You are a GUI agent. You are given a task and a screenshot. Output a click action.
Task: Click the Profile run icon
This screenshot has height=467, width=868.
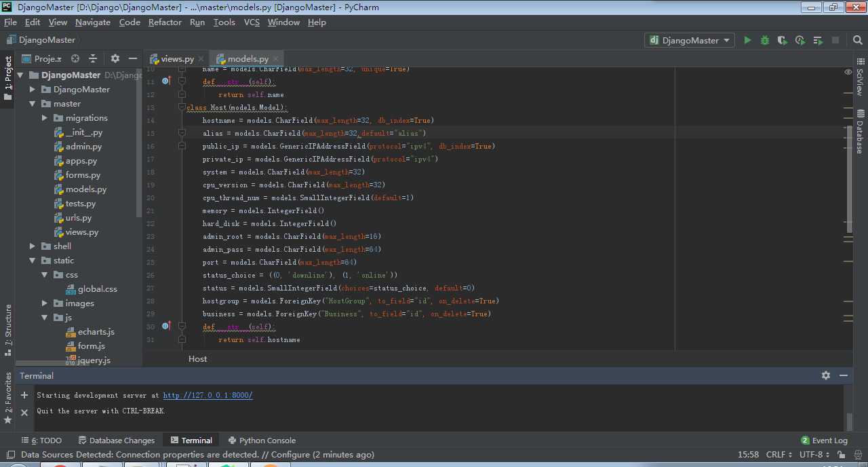coord(800,41)
